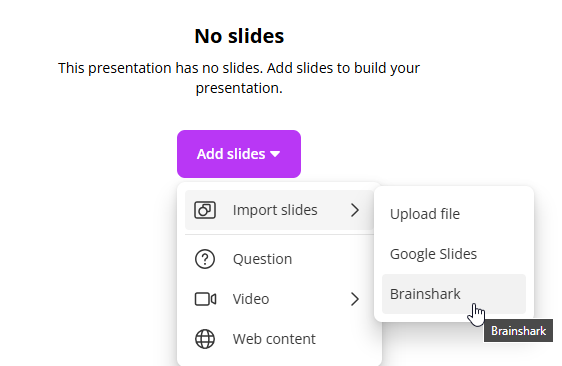The height and width of the screenshot is (366, 562).
Task: Choose Google Slides import option
Action: coord(433,254)
